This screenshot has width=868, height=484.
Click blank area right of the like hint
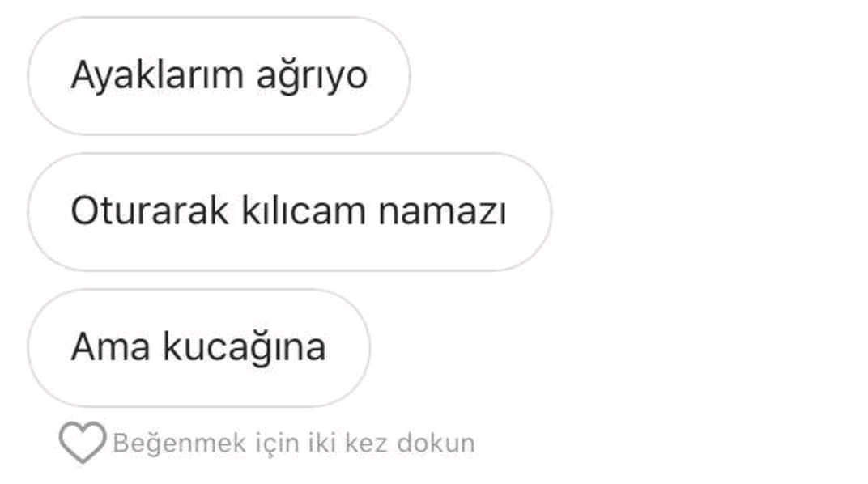[x=670, y=443]
